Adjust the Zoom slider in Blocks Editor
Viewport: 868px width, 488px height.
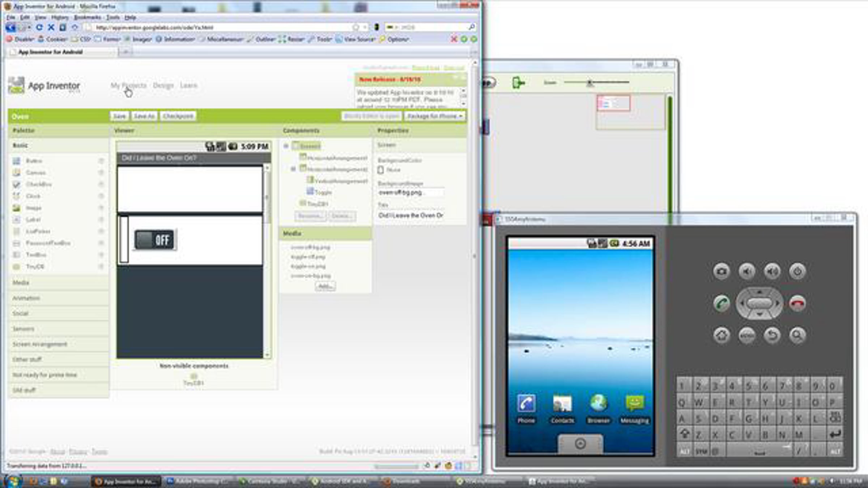pyautogui.click(x=590, y=83)
